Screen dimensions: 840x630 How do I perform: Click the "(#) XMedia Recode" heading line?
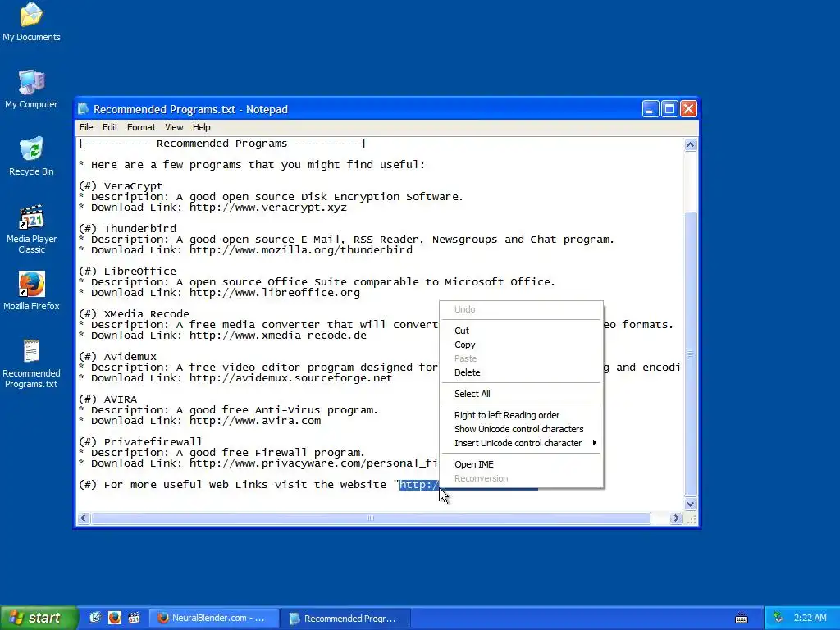134,314
